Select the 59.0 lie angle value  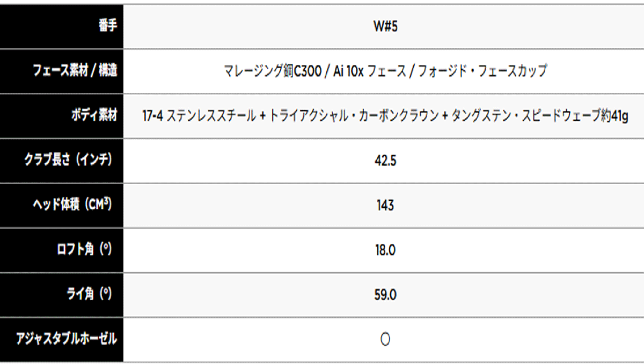tap(385, 295)
